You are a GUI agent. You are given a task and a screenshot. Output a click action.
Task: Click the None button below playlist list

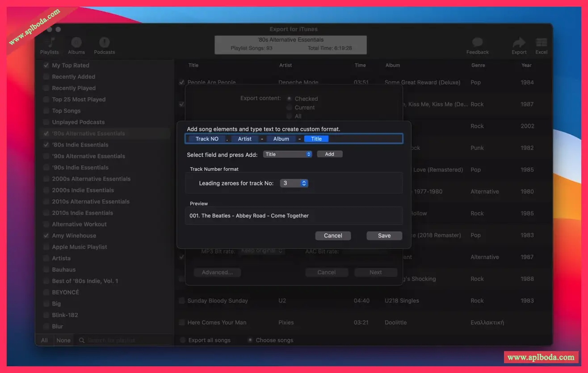[63, 340]
